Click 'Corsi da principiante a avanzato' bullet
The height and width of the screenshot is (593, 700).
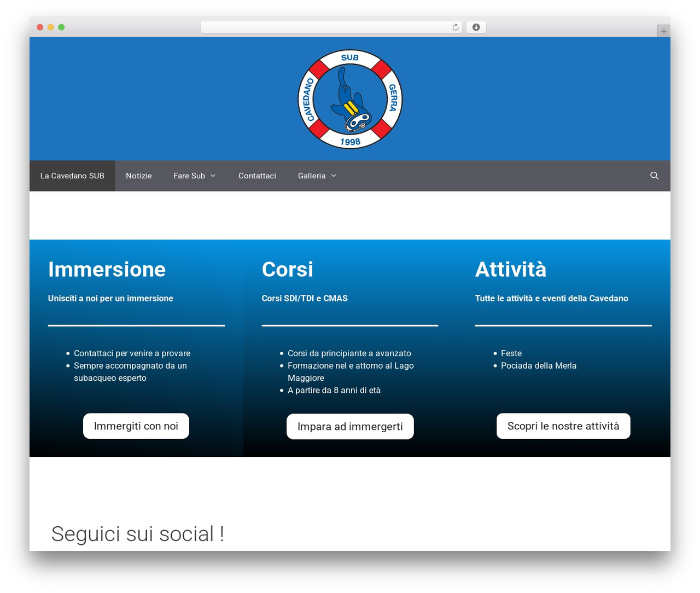[x=349, y=353]
